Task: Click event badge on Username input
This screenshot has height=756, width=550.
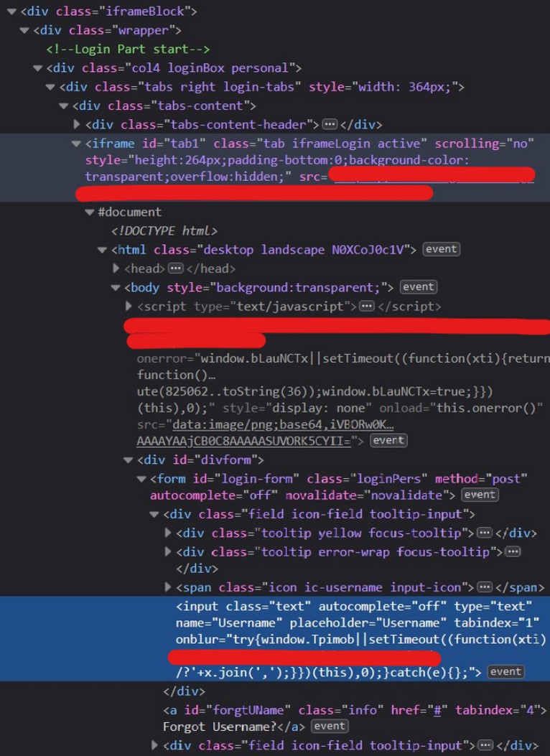Action: pos(505,671)
